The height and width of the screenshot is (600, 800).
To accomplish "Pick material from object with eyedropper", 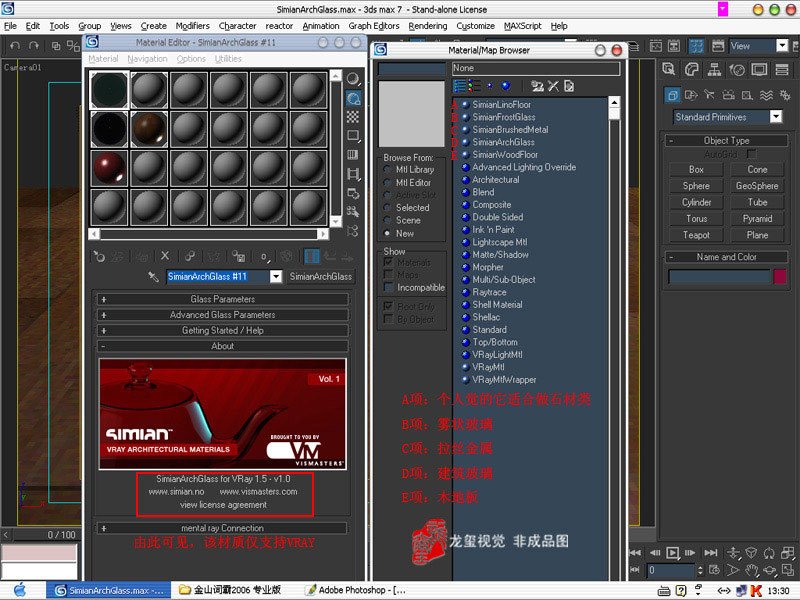I will click(x=153, y=277).
